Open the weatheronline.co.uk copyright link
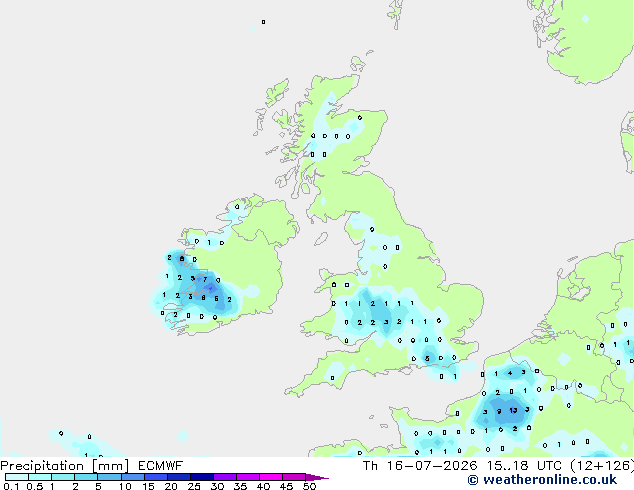The width and height of the screenshot is (634, 490). [542, 480]
